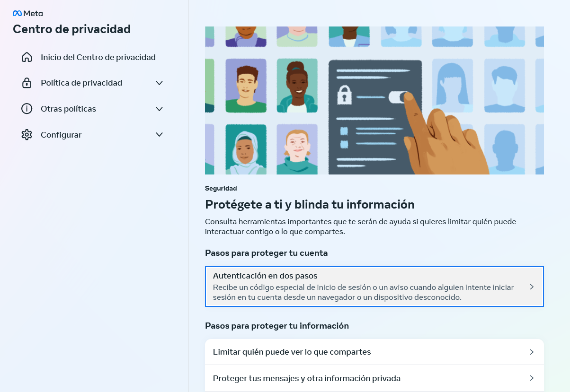Screen dimensions: 570x392
Task: Open Proteger tus mensajes y otra información privada
Action: tap(374, 378)
